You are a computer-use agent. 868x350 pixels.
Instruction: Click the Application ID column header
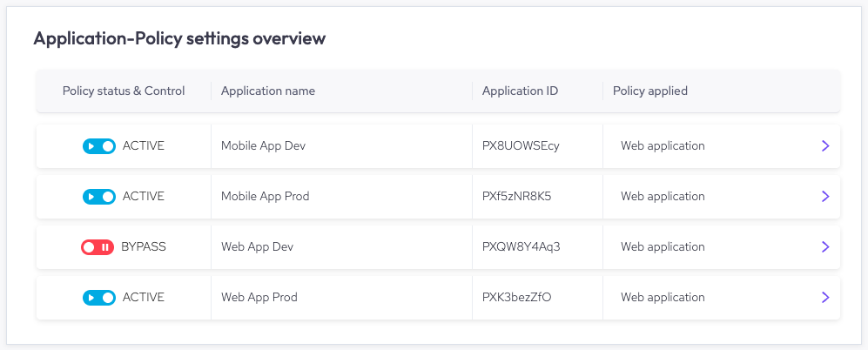520,91
